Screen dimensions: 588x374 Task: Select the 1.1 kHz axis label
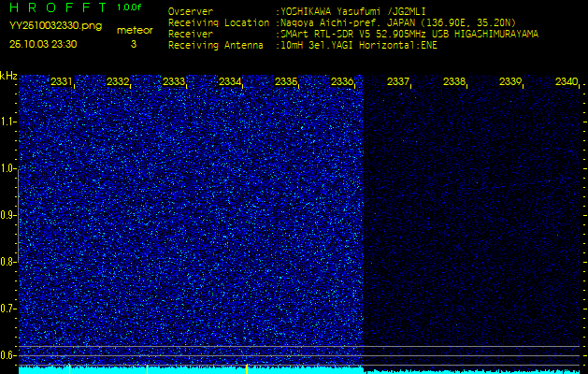pos(7,122)
